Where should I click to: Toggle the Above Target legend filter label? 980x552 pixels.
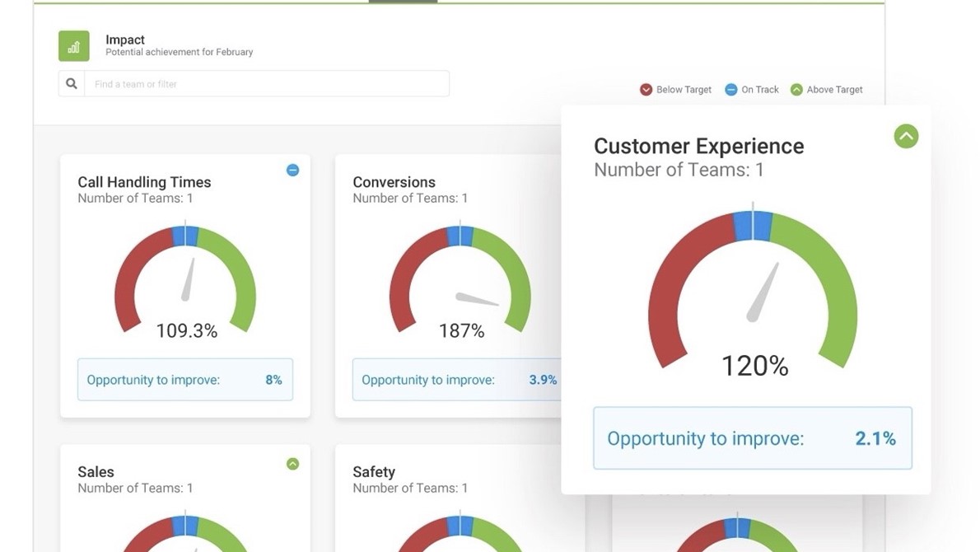pyautogui.click(x=834, y=90)
